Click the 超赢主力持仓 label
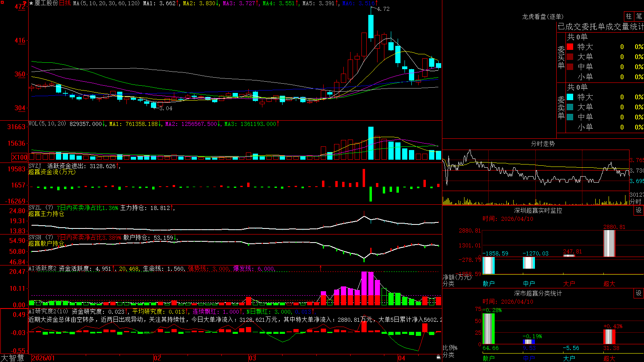 (46, 214)
